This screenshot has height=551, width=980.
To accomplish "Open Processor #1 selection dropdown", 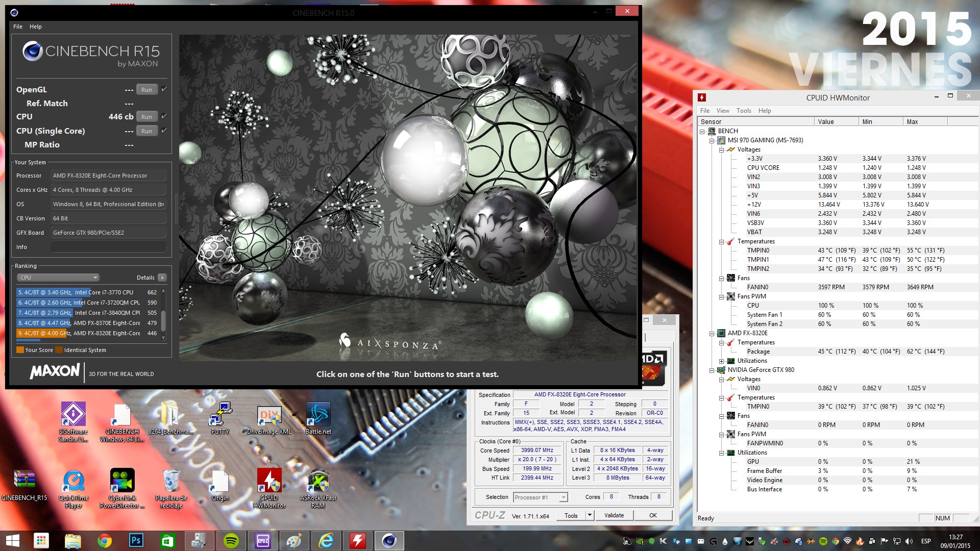I will tap(541, 497).
